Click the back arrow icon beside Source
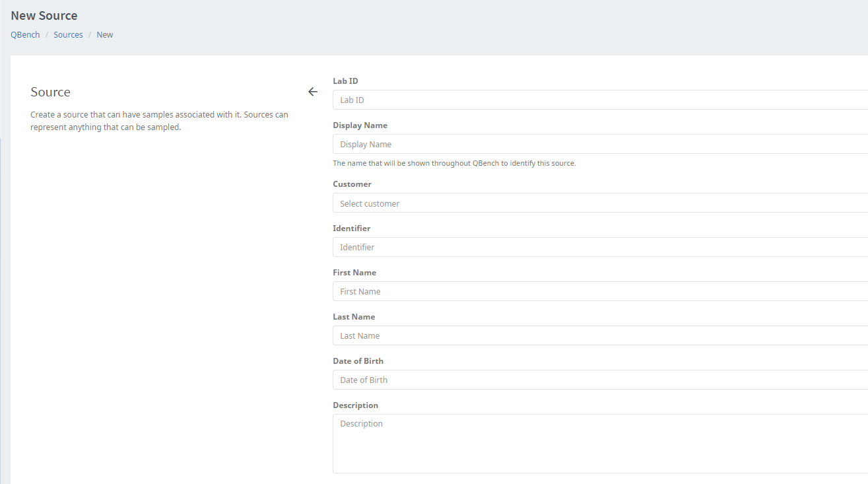868x484 pixels. click(313, 92)
